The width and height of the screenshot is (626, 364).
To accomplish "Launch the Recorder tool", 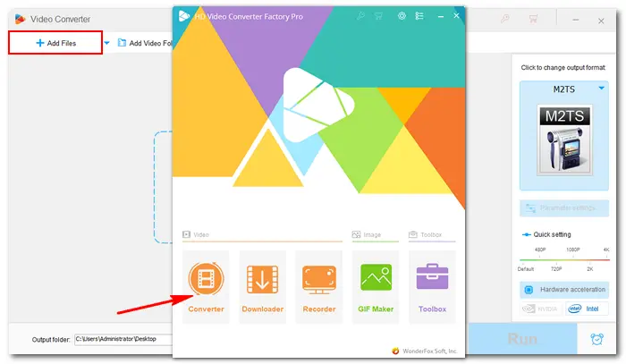I will [x=319, y=286].
